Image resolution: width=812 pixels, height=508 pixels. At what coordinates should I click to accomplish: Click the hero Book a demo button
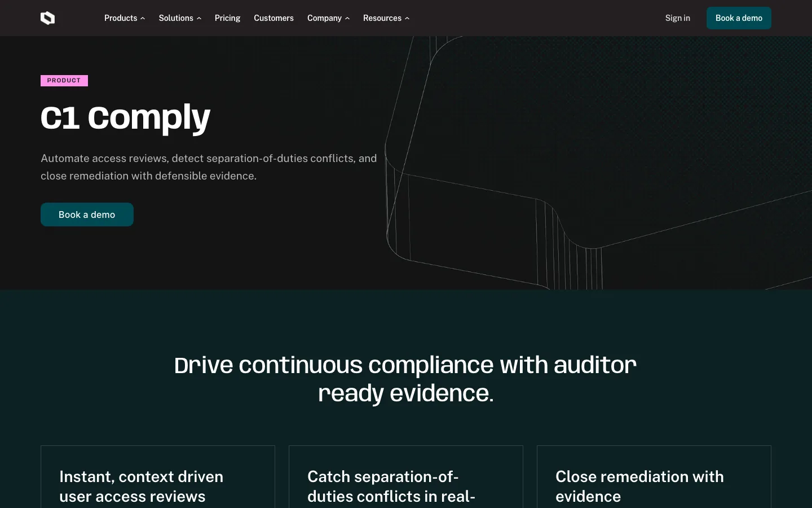point(87,214)
